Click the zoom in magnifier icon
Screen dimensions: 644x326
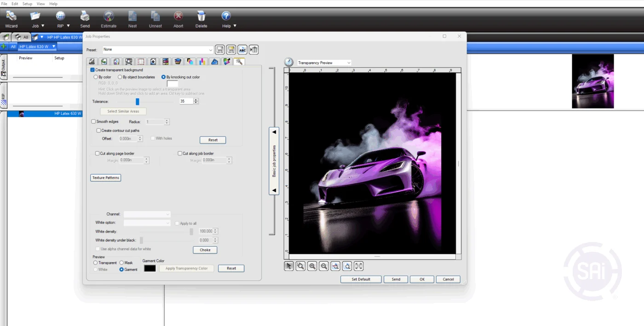[312, 266]
